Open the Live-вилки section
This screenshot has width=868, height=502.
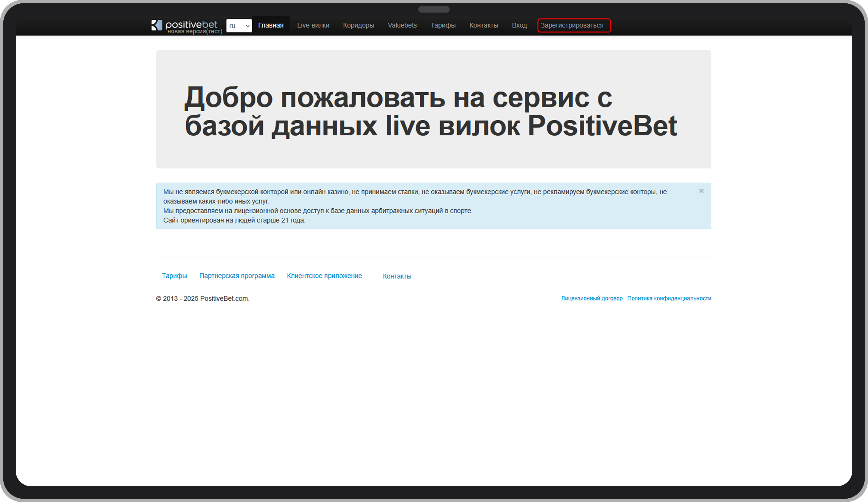(313, 25)
